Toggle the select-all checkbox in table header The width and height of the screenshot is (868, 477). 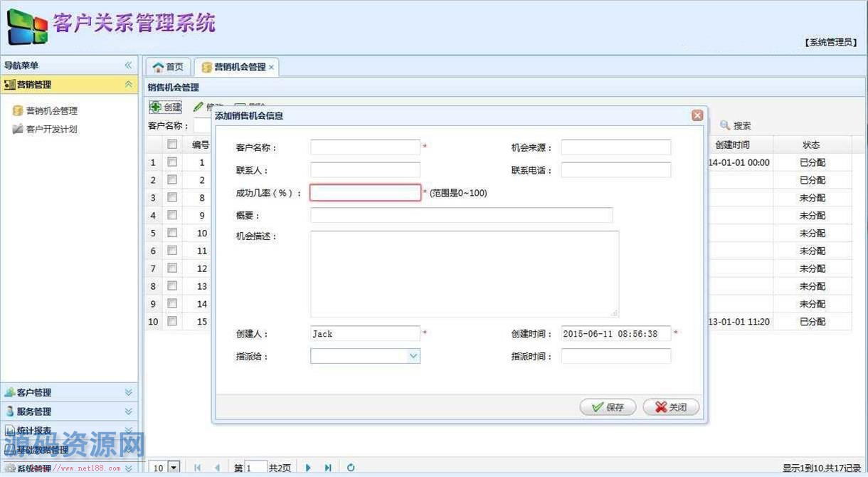(x=172, y=144)
